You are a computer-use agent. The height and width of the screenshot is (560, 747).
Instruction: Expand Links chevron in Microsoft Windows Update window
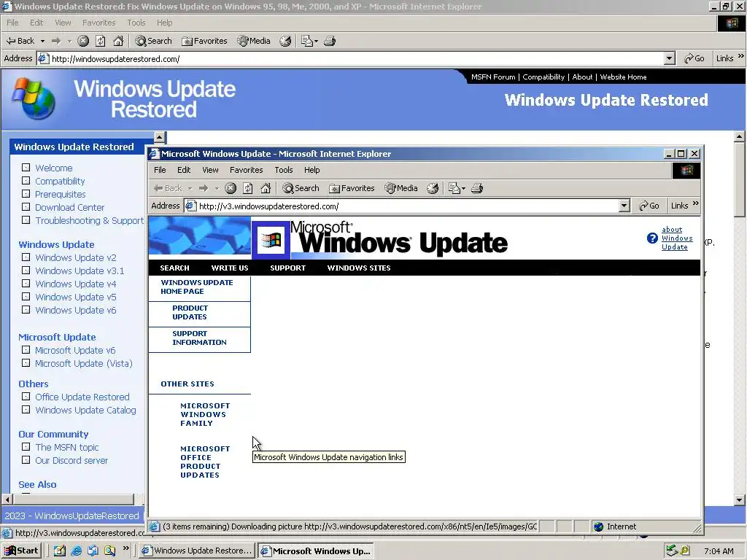[x=695, y=204]
